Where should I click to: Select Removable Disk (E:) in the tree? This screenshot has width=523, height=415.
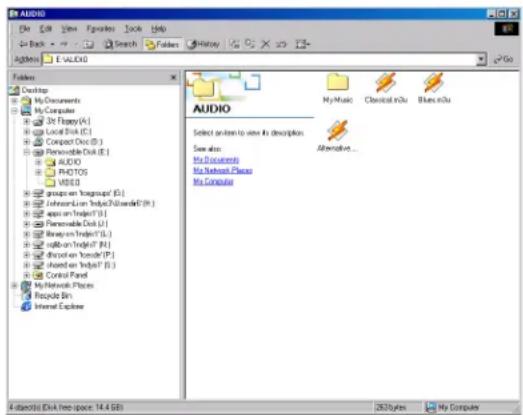point(77,152)
